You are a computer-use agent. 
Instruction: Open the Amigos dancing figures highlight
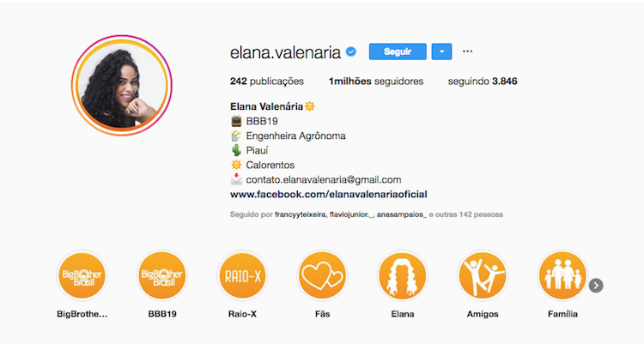483,275
